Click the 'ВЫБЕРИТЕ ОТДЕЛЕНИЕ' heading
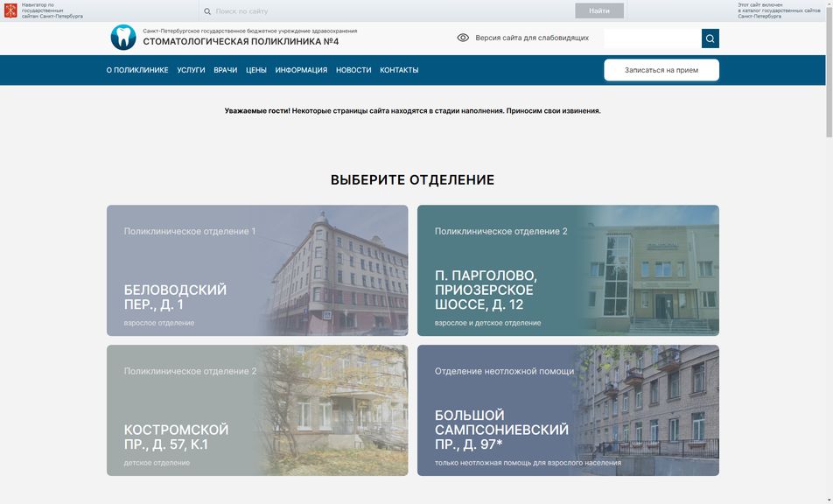 (412, 180)
